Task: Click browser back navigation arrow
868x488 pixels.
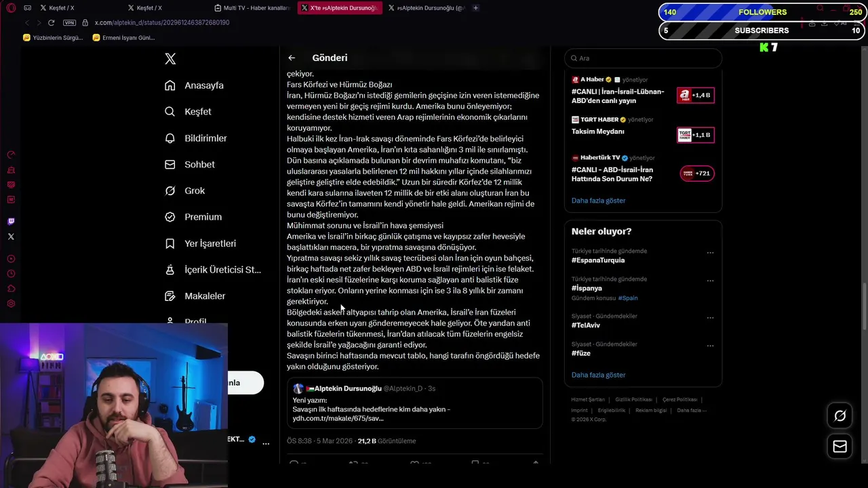Action: (x=27, y=22)
